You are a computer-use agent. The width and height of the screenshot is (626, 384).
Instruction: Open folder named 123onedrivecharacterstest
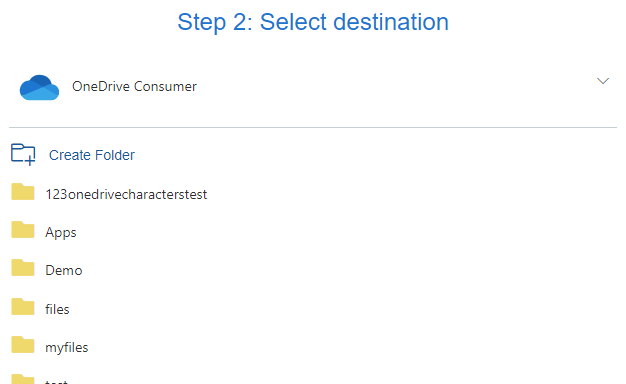pyautogui.click(x=126, y=194)
